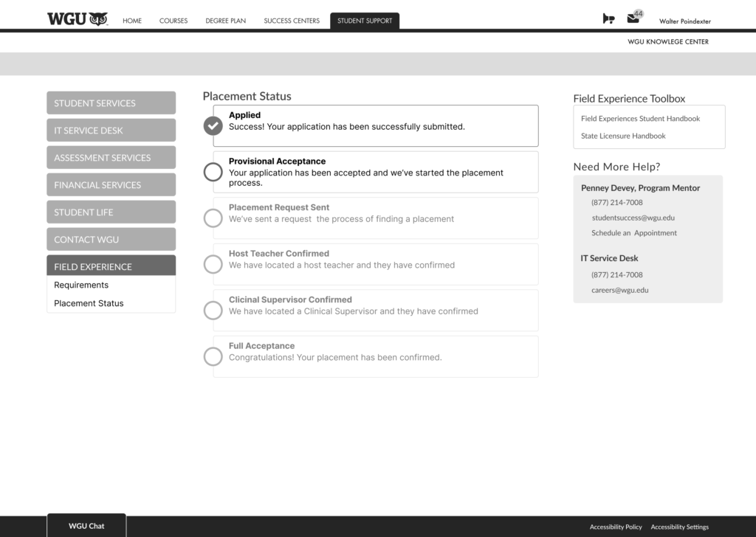
Task: Open Accessibility Settings in the footer
Action: pyautogui.click(x=679, y=527)
